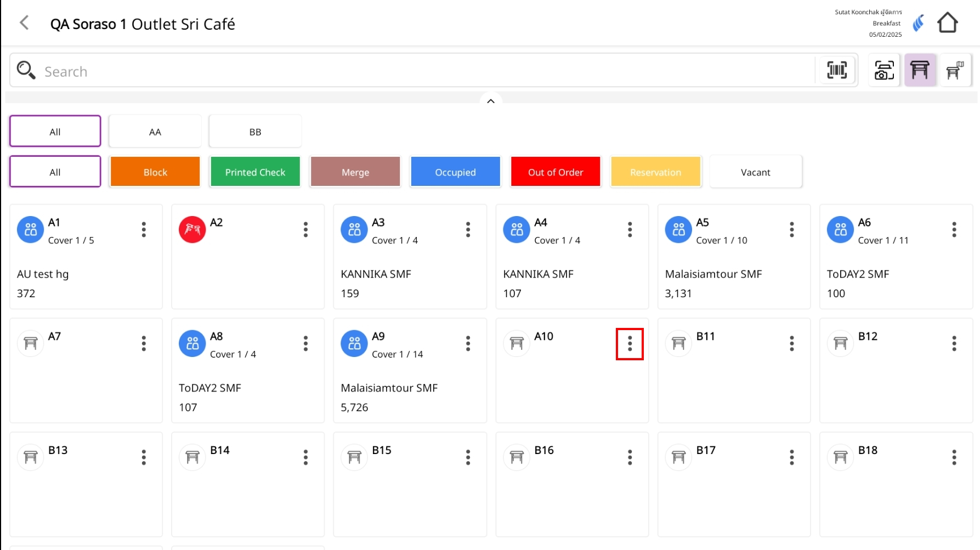
Task: Click the red A2 out-of-order table icon
Action: (x=192, y=229)
